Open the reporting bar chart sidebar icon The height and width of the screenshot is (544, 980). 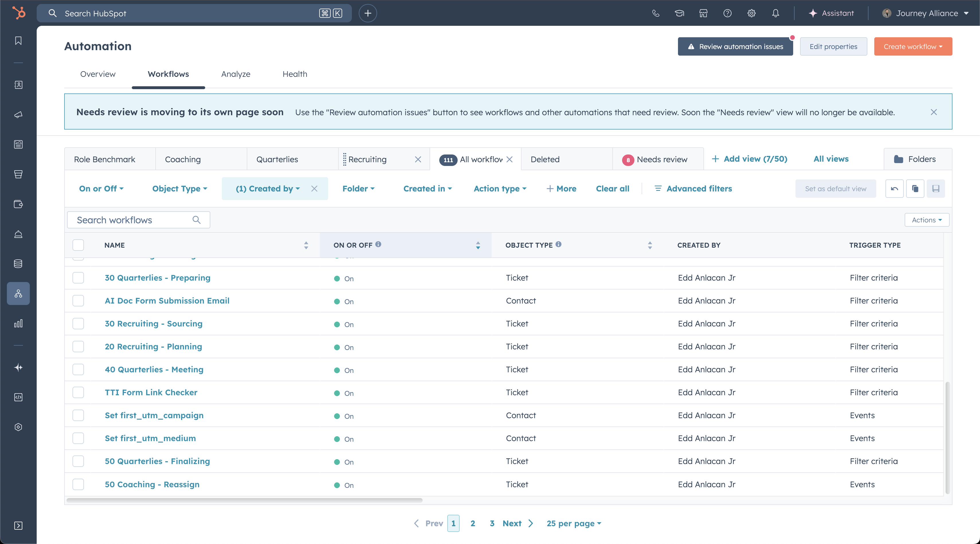point(18,323)
